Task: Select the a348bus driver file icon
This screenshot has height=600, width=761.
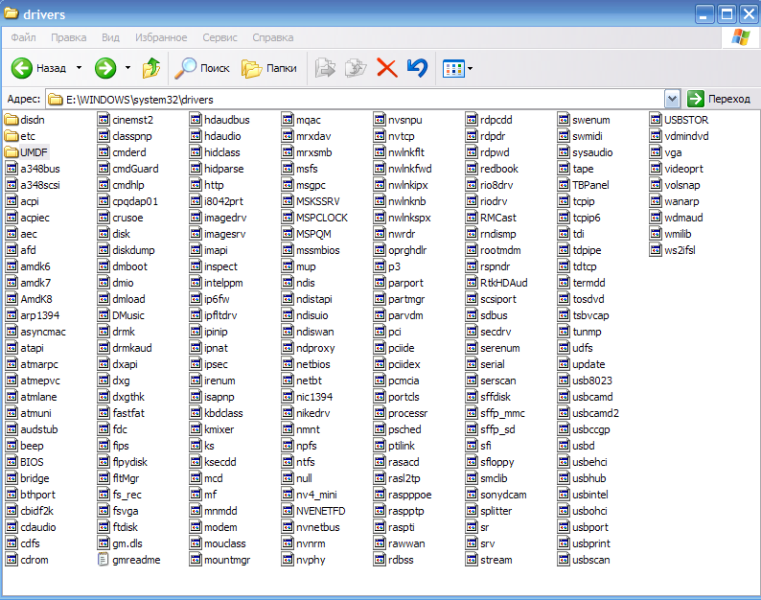Action: 11,168
